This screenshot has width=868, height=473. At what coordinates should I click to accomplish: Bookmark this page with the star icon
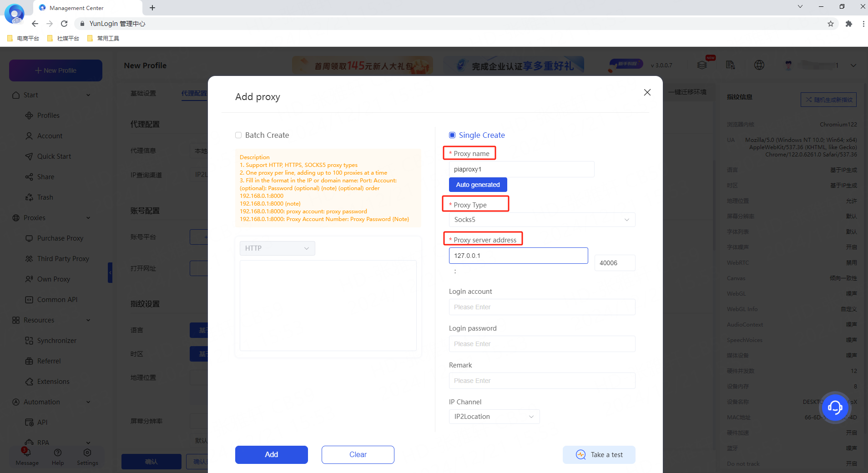(830, 24)
